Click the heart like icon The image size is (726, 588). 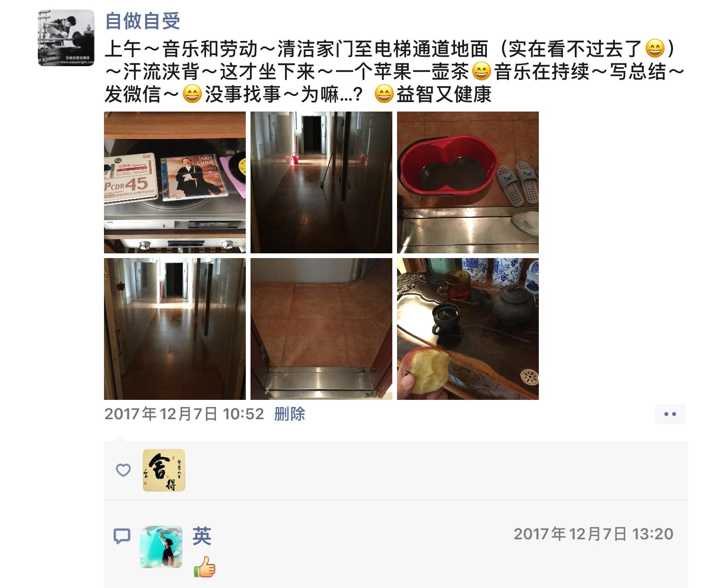(123, 470)
